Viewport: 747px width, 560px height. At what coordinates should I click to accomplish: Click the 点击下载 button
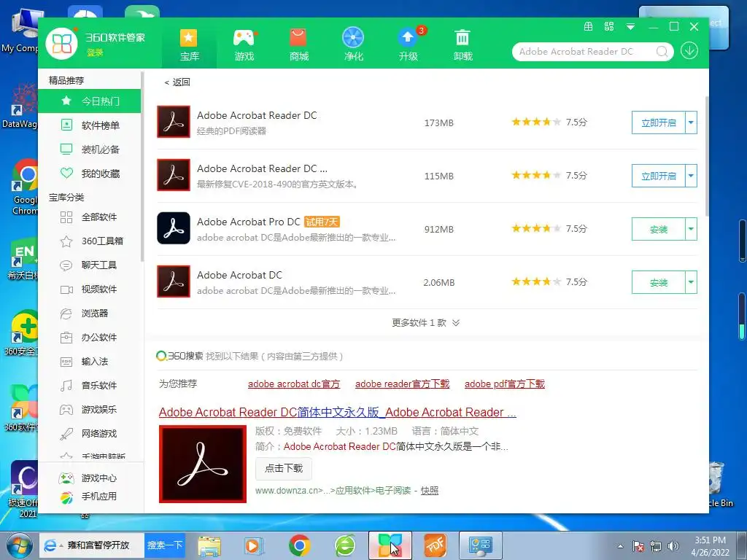click(x=284, y=469)
